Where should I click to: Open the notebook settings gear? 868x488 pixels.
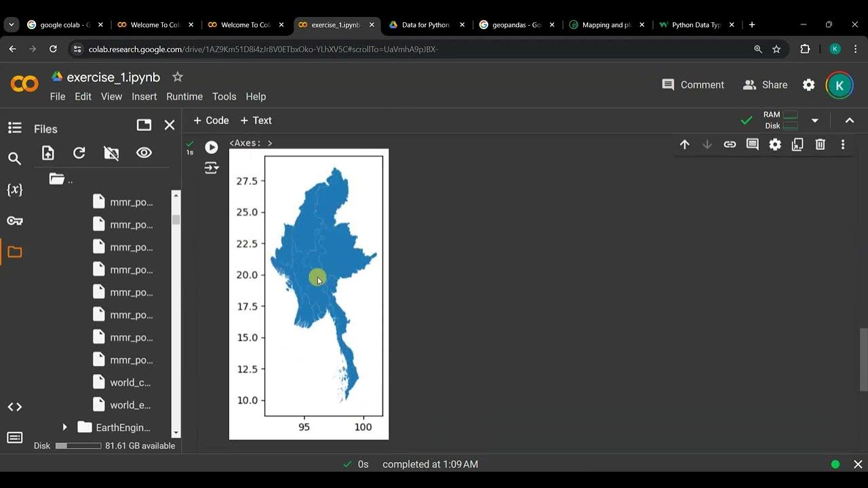click(x=808, y=85)
